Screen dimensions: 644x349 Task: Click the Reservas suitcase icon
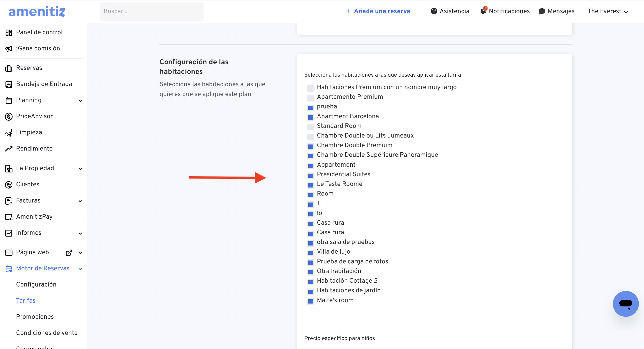coord(9,68)
